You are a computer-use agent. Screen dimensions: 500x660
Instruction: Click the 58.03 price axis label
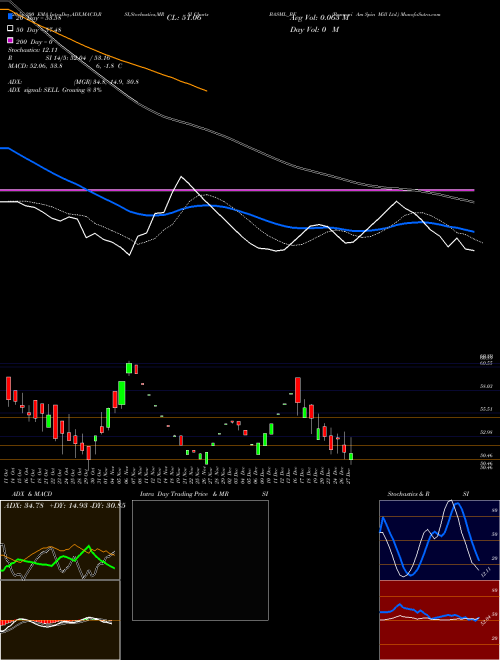(486, 386)
